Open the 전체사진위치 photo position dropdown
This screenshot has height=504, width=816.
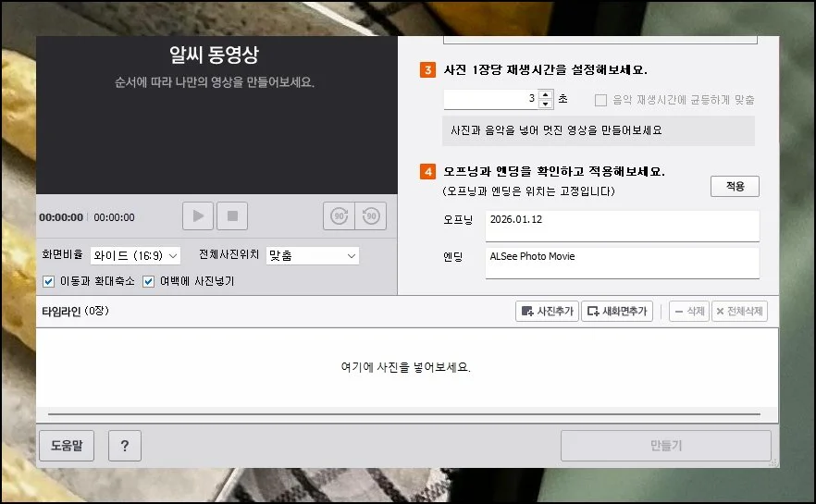(312, 255)
